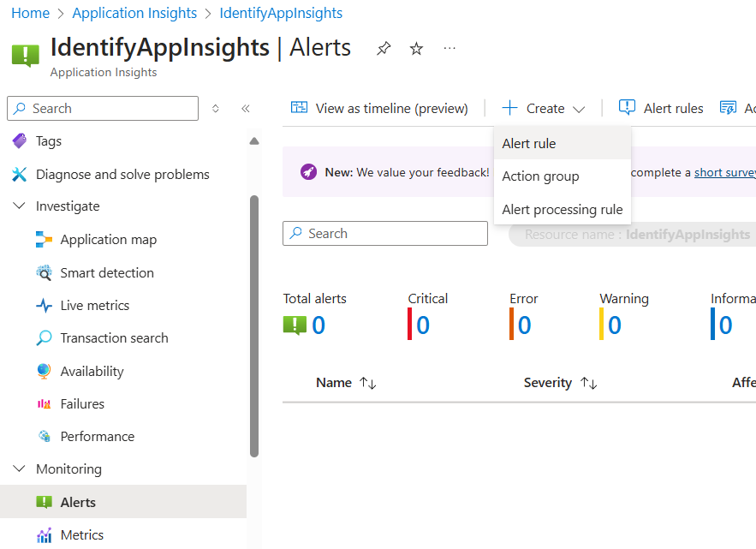
Task: Click the plus icon beside Create
Action: pos(509,108)
